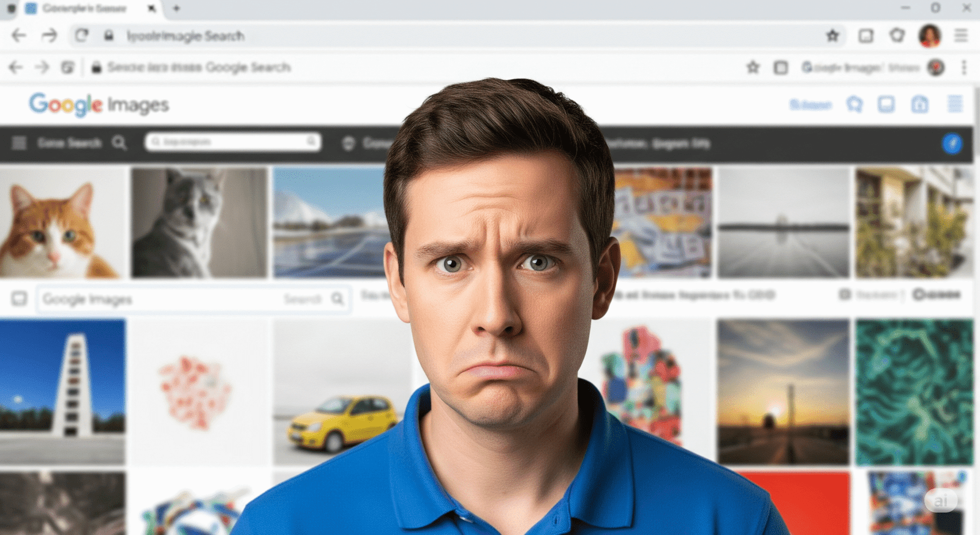This screenshot has height=535, width=980.
Task: Click the home-shaped icon in the Google Images header
Action: click(x=920, y=105)
